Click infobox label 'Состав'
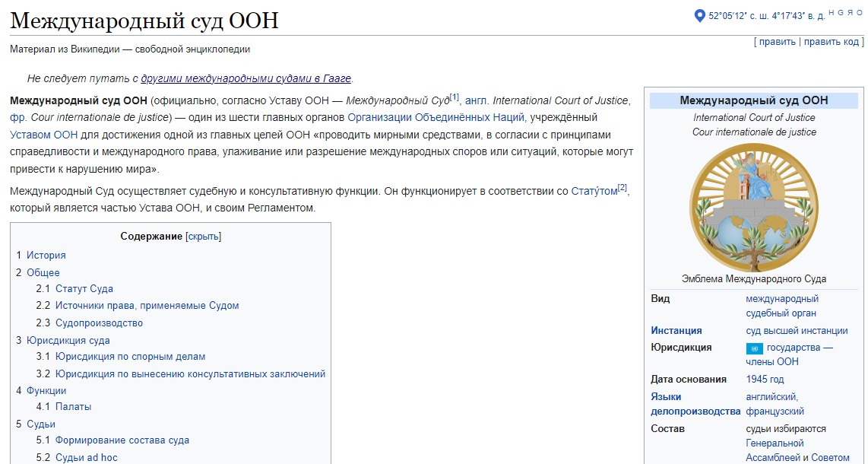Screen dimensions: 868x464 click(667, 428)
